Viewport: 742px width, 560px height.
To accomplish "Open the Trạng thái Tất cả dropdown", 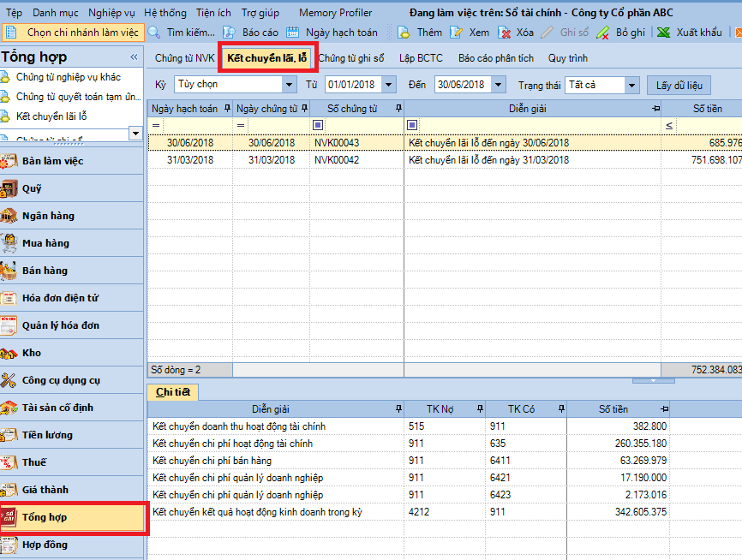I will (x=631, y=86).
